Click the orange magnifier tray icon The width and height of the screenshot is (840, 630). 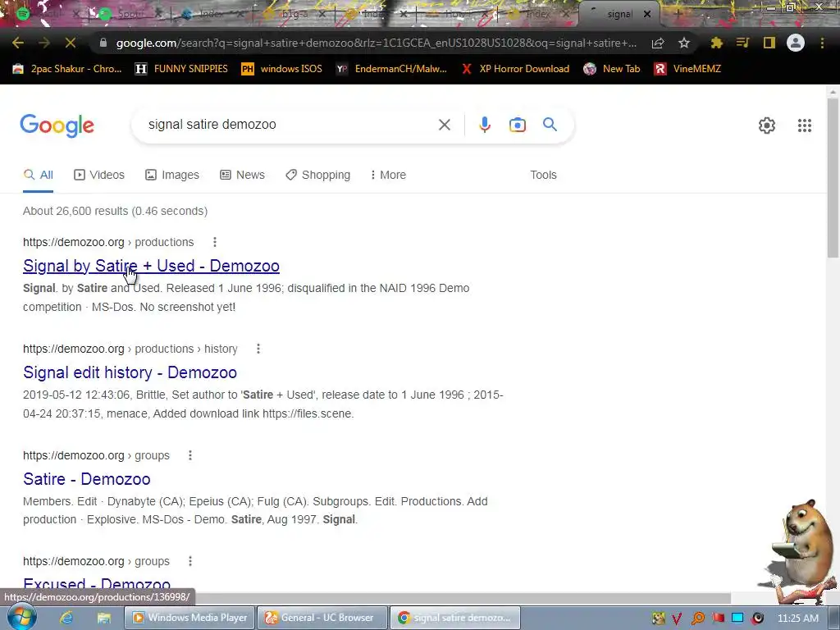click(697, 619)
